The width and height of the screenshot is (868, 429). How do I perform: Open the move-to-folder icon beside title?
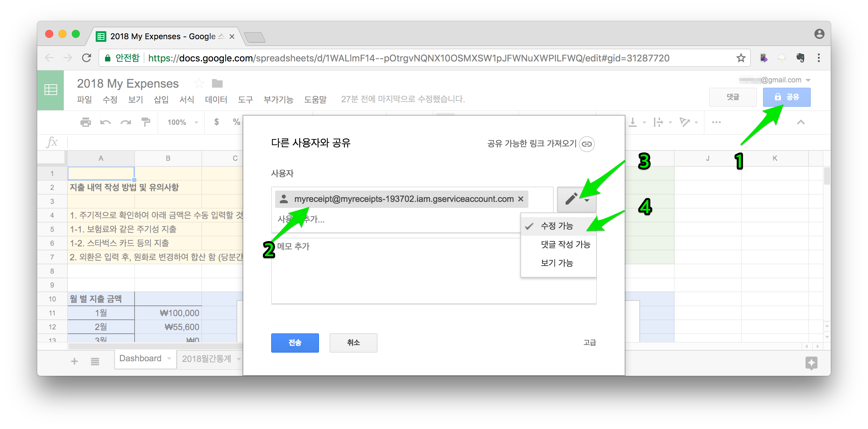[x=217, y=84]
